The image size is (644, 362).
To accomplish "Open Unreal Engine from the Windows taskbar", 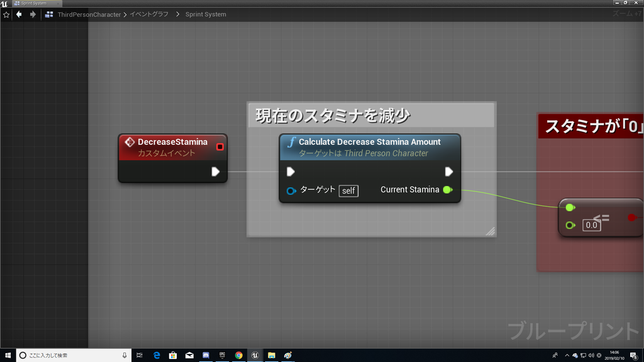I will (x=255, y=354).
